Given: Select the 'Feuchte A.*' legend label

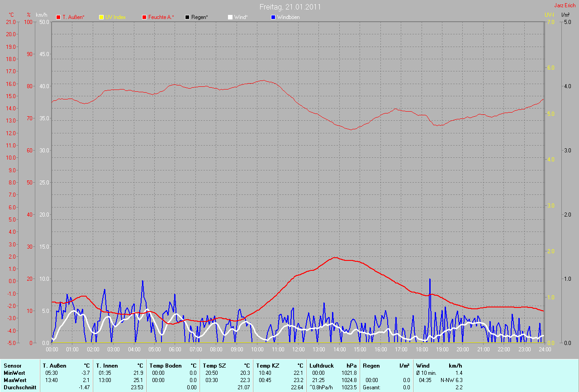Looking at the screenshot, I should click(161, 17).
